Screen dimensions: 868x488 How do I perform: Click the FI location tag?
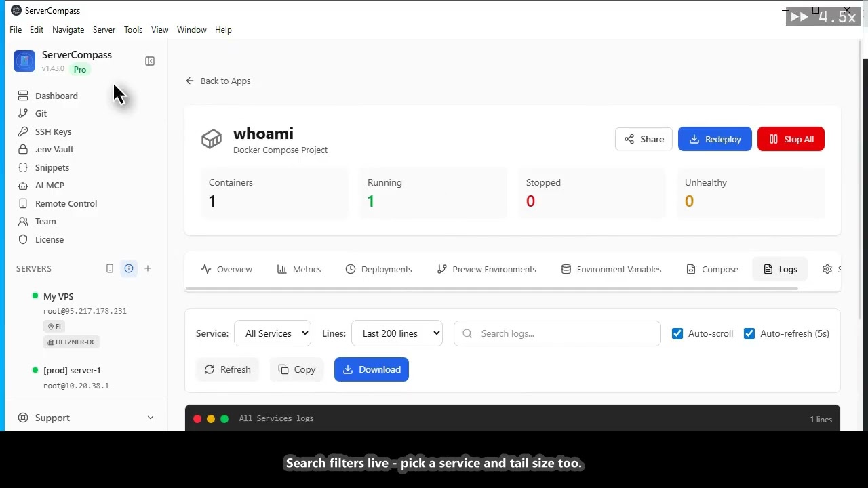pyautogui.click(x=54, y=326)
